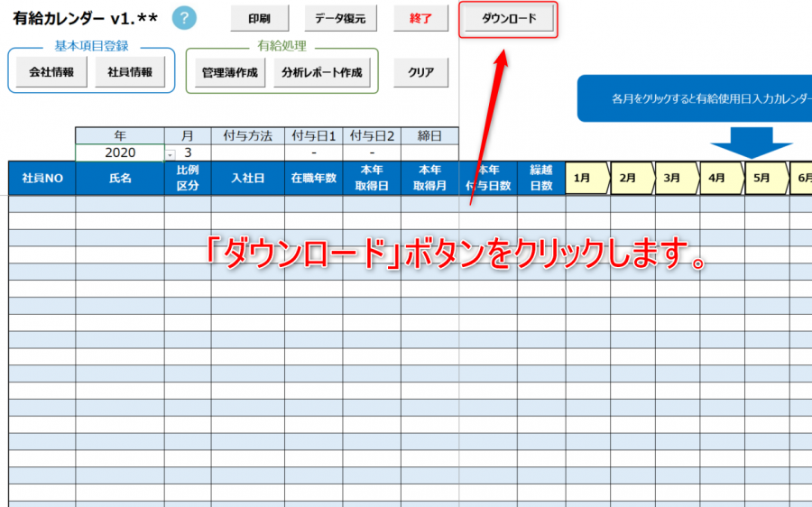This screenshot has height=507, width=812.
Task: Click the 印刷 print button
Action: tap(260, 19)
